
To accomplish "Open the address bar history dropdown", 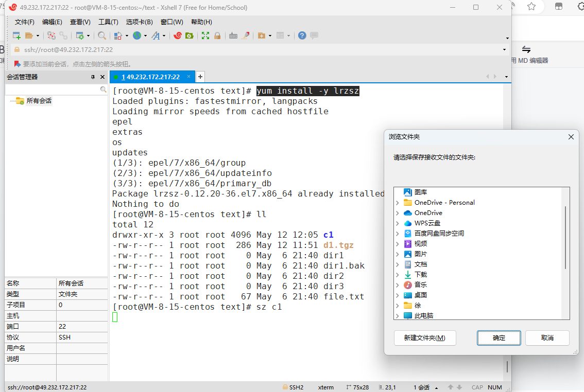I will click(x=504, y=49).
